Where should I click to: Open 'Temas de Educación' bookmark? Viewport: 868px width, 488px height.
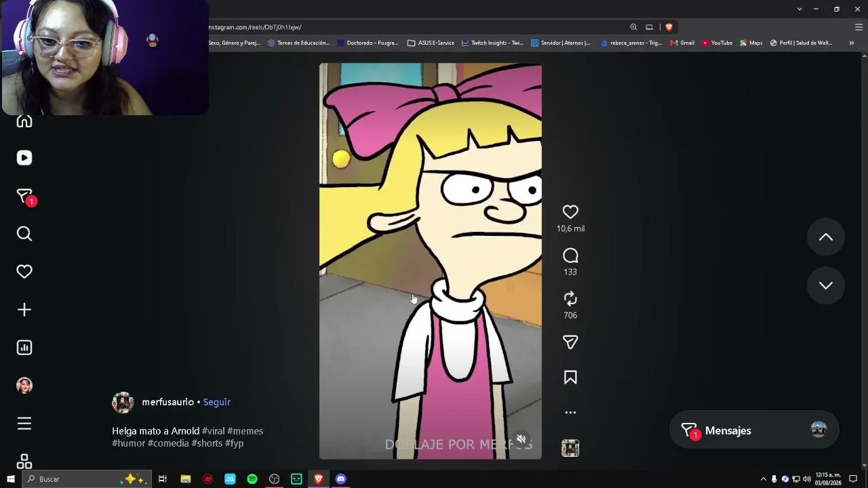298,43
